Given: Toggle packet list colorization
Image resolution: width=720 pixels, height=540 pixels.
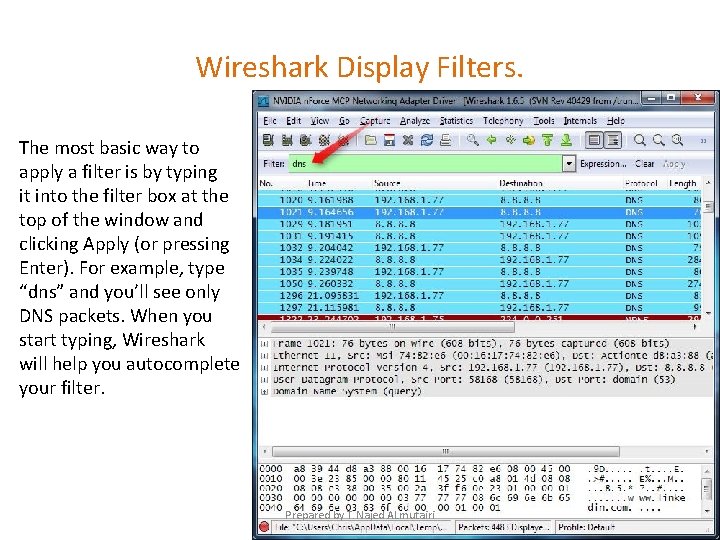Looking at the screenshot, I should click(594, 140).
